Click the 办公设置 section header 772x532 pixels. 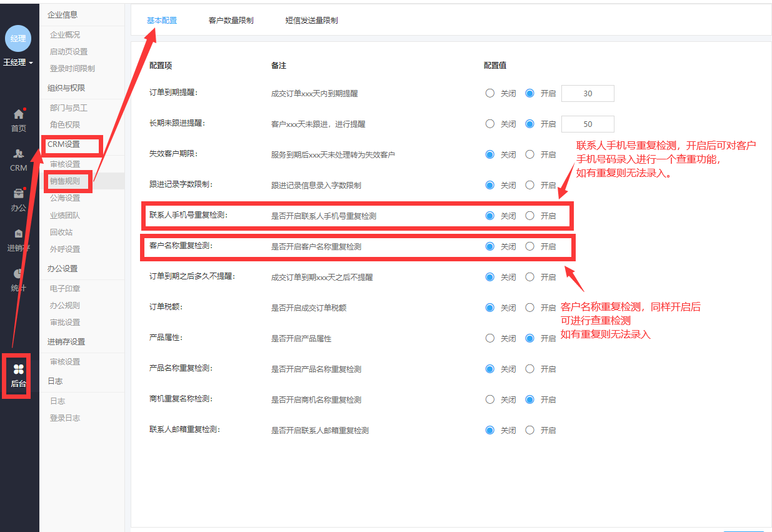pyautogui.click(x=63, y=269)
